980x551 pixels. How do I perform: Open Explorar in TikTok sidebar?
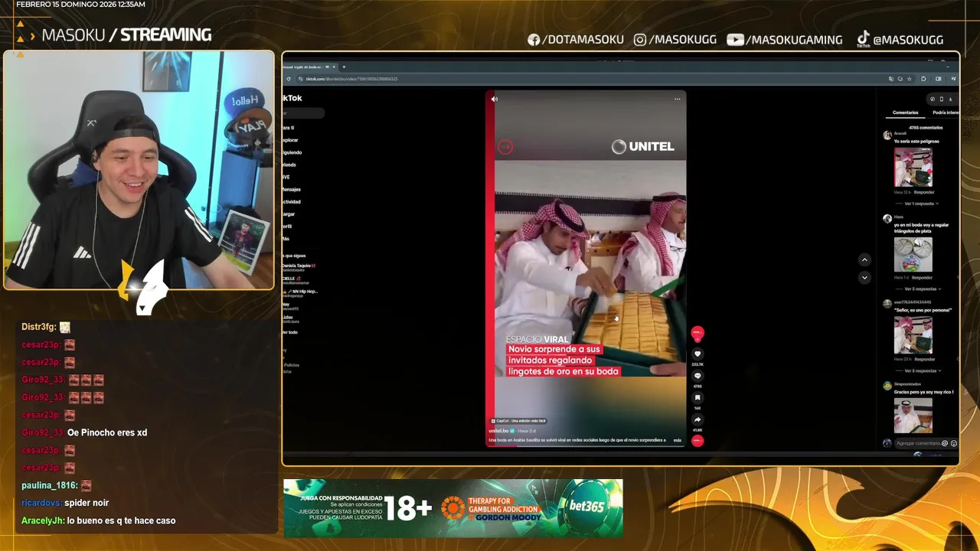[x=290, y=140]
